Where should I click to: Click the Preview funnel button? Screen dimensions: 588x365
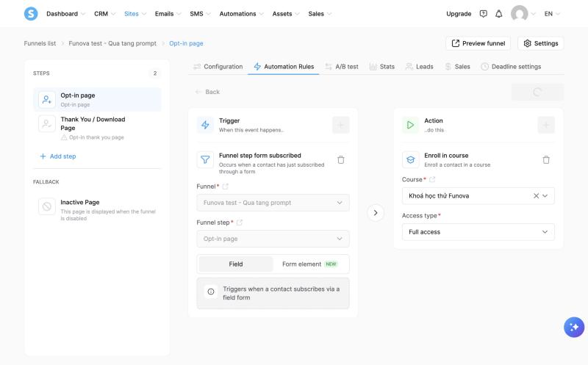pos(478,43)
